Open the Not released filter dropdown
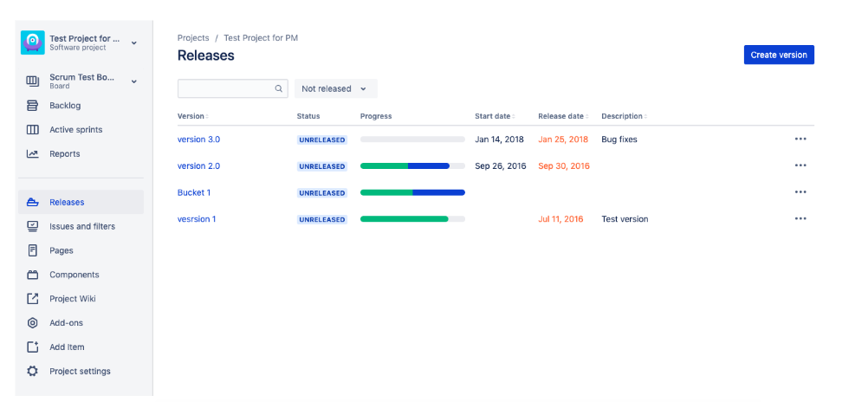 click(x=335, y=88)
